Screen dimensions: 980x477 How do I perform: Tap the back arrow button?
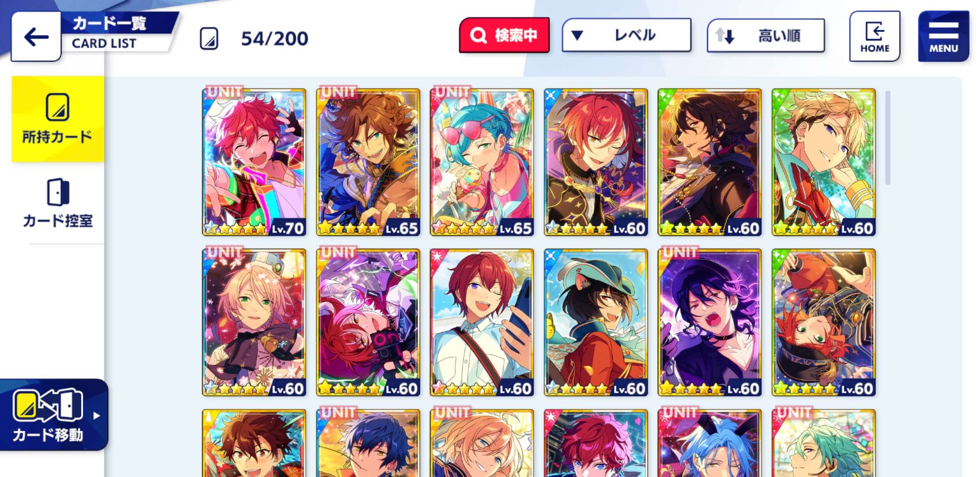click(36, 37)
